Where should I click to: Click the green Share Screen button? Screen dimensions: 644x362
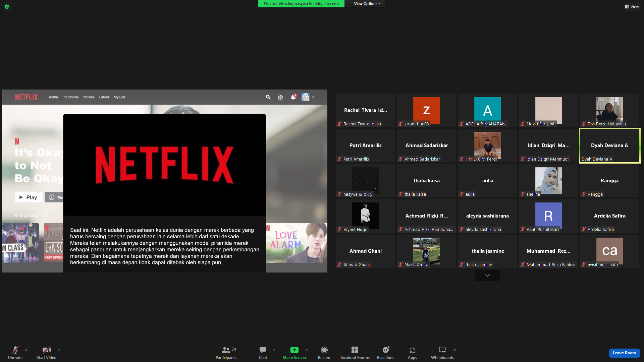coord(294,353)
